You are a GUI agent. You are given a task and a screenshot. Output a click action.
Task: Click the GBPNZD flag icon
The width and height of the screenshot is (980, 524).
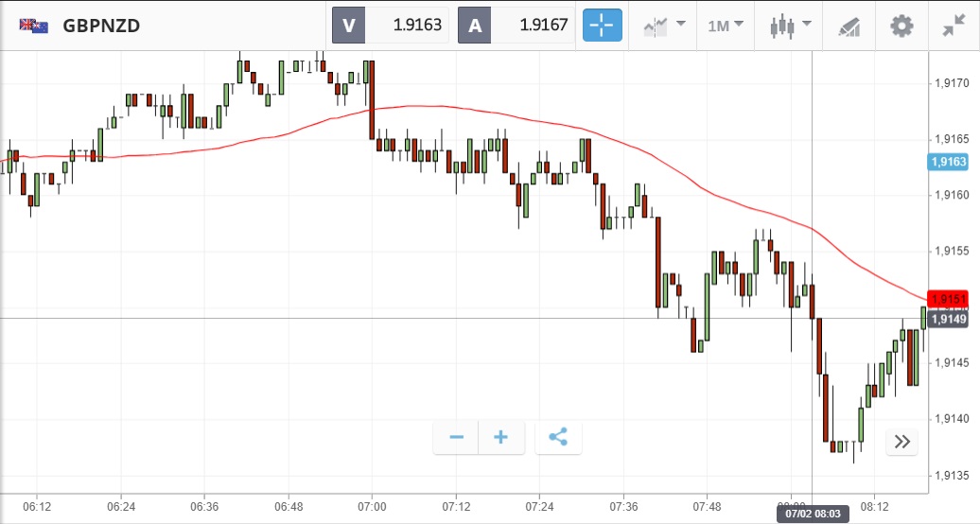pos(34,26)
